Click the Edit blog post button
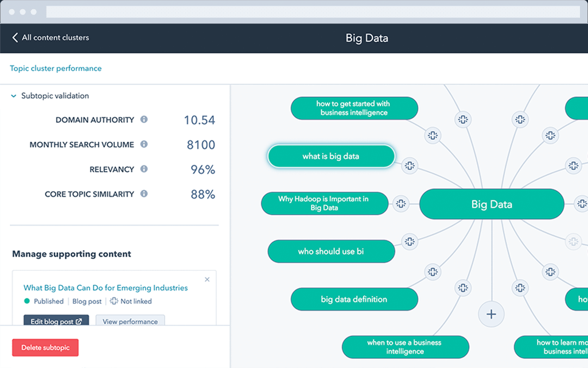This screenshot has width=588, height=368. point(56,321)
